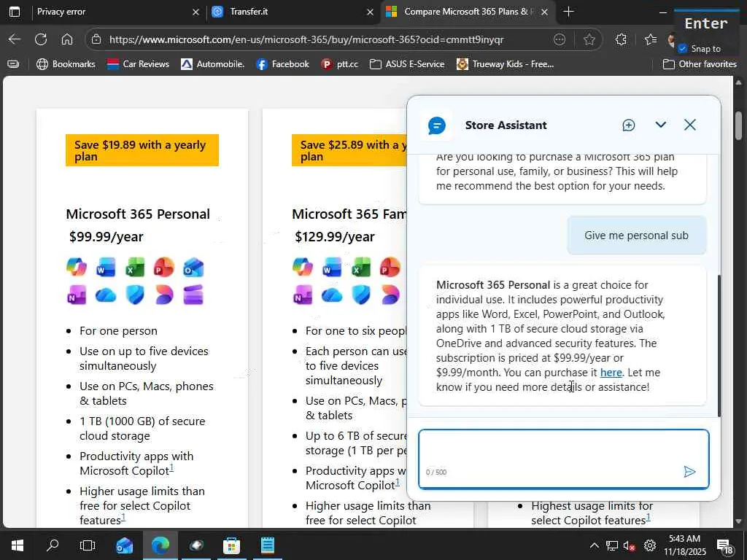Viewport: 747px width, 560px height.
Task: Close the Privacy error tab
Action: pos(196,12)
